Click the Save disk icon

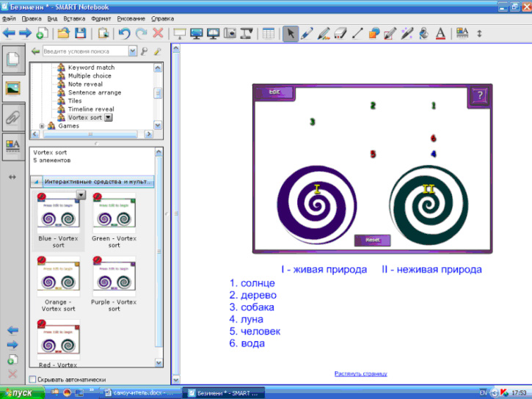(80, 33)
